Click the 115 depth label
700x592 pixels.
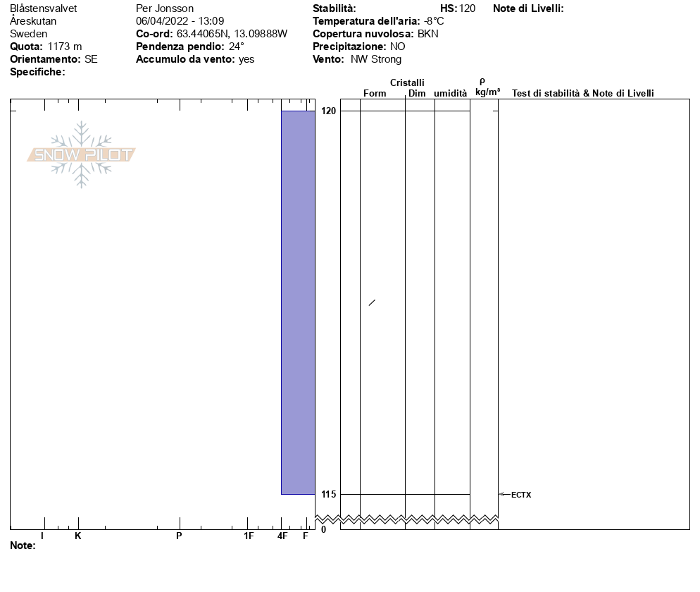tap(328, 494)
